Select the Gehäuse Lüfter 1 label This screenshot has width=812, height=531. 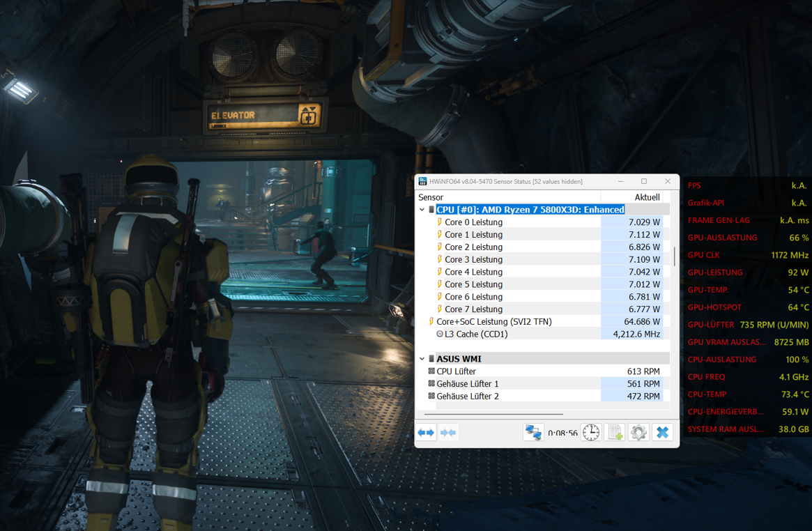coord(468,383)
